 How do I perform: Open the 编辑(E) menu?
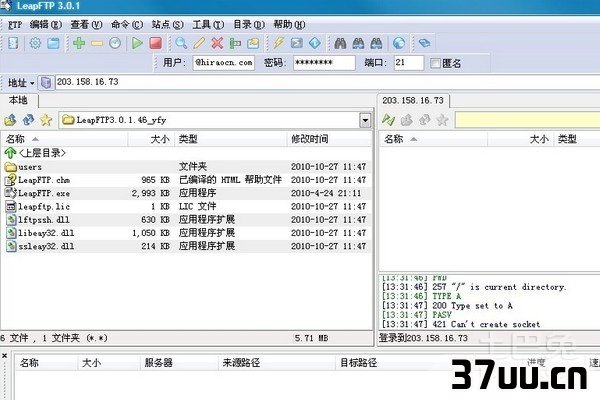click(46, 25)
